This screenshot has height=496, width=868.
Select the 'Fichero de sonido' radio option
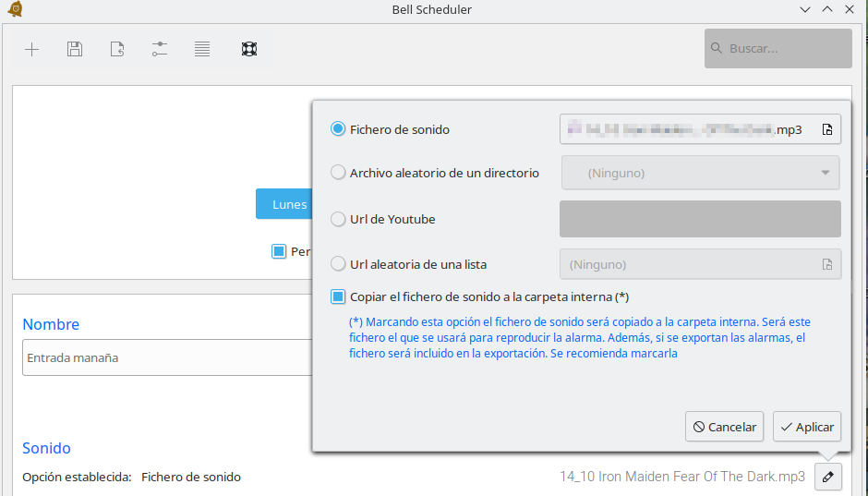tap(338, 129)
